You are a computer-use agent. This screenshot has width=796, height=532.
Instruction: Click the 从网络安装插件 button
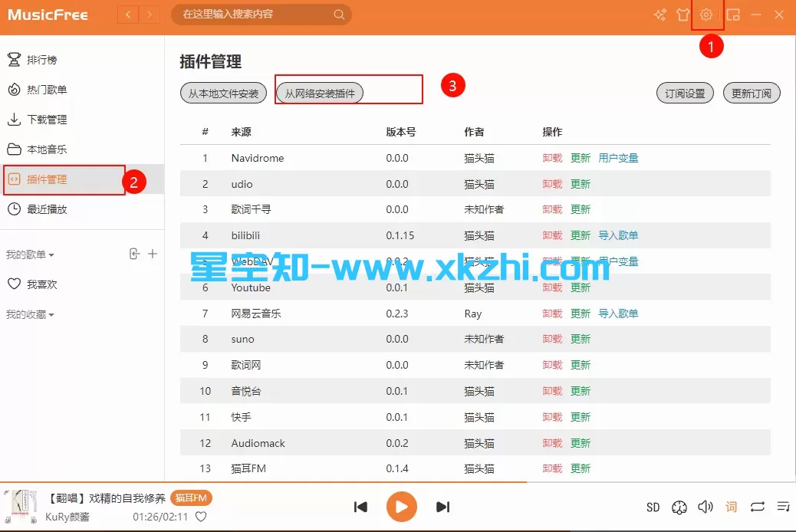[321, 92]
